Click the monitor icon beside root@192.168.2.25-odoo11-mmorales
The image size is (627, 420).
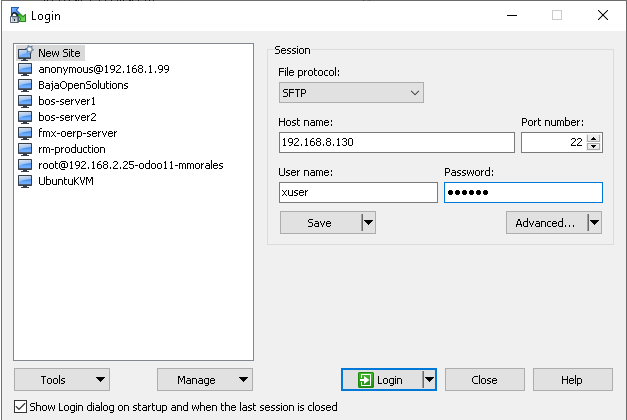25,165
